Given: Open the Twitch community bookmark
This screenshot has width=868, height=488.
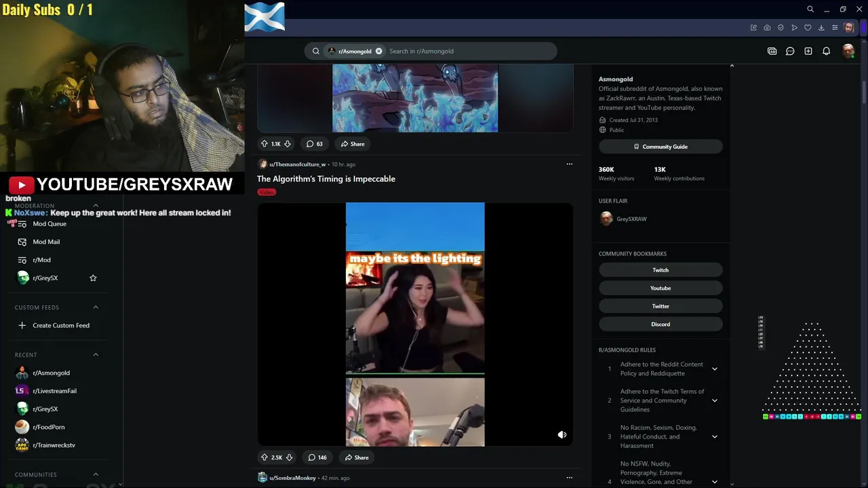Looking at the screenshot, I should tap(660, 270).
